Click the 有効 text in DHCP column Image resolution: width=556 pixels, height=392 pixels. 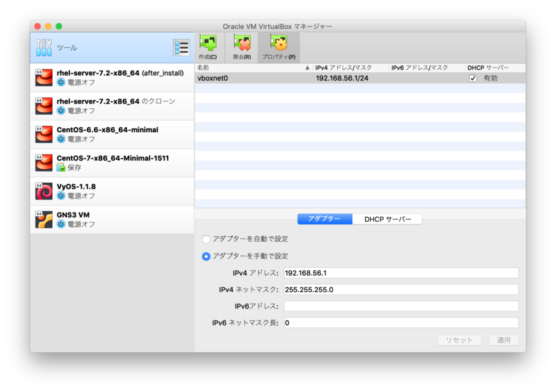click(x=491, y=78)
